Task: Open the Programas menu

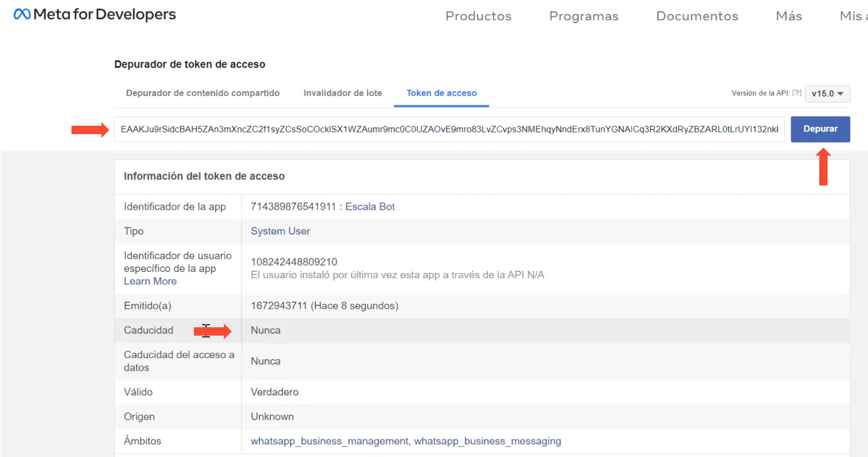Action: point(584,16)
